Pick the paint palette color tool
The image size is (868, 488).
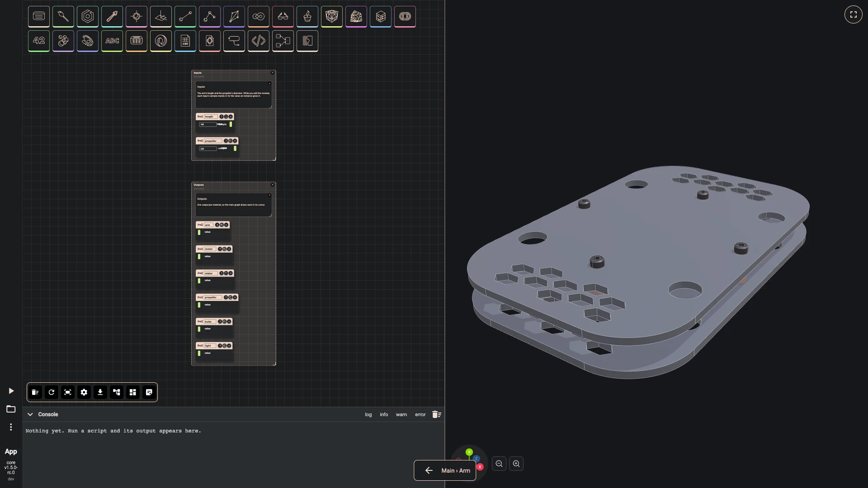(x=88, y=41)
